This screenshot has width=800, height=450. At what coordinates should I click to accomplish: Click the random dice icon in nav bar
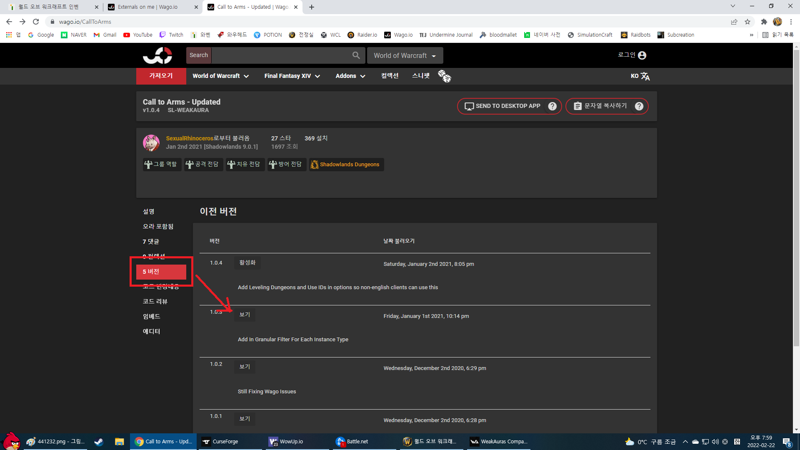(x=444, y=76)
